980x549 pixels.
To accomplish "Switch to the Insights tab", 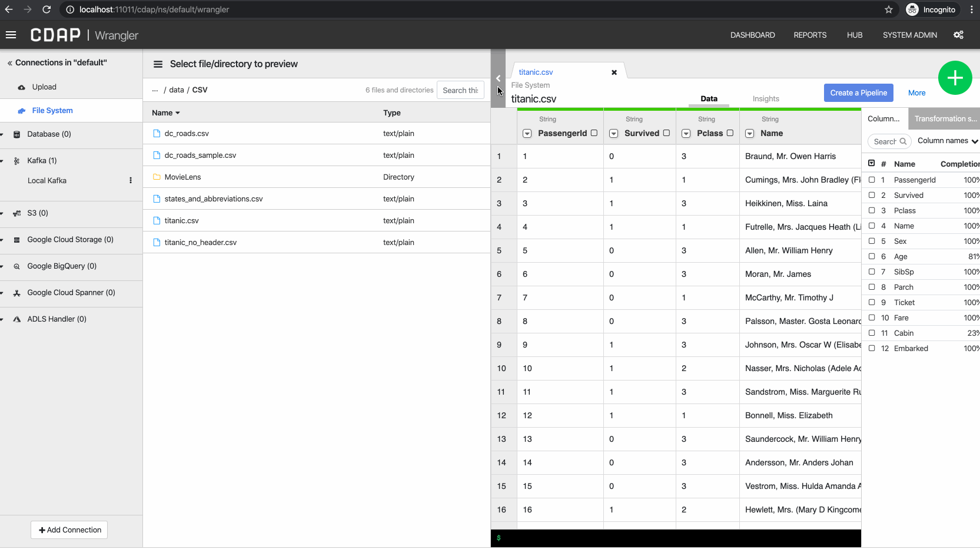I will 766,99.
